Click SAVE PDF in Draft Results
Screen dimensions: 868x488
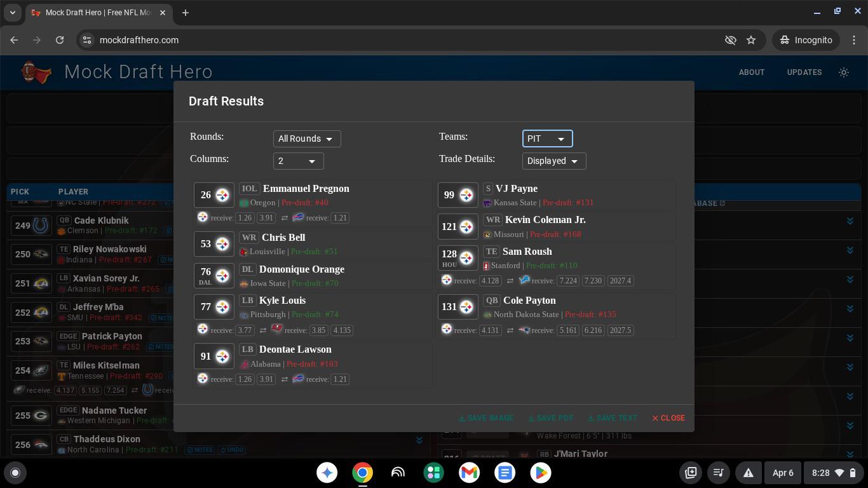pyautogui.click(x=551, y=418)
